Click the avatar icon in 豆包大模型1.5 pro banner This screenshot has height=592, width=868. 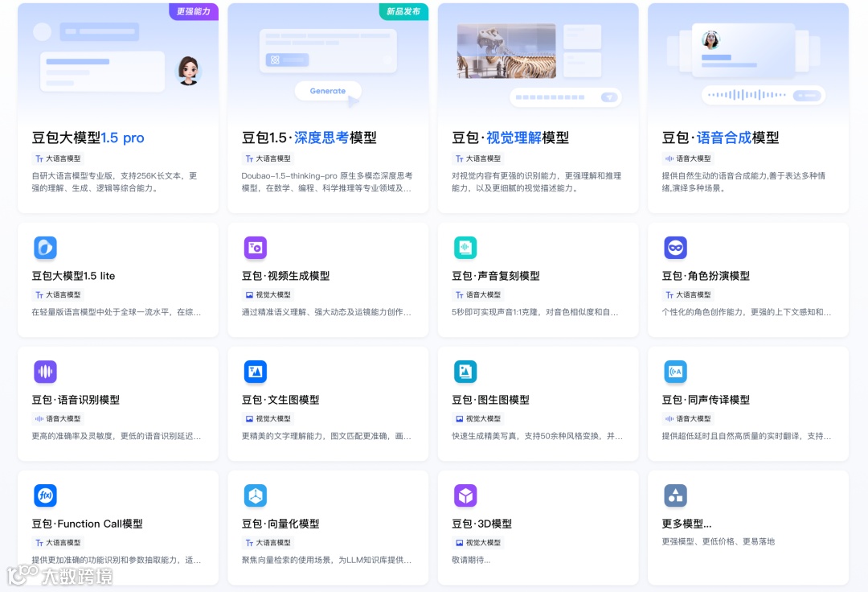(x=188, y=71)
